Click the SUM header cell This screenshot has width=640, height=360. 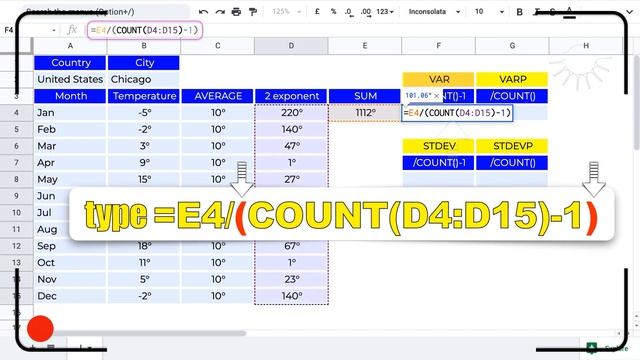pos(365,96)
